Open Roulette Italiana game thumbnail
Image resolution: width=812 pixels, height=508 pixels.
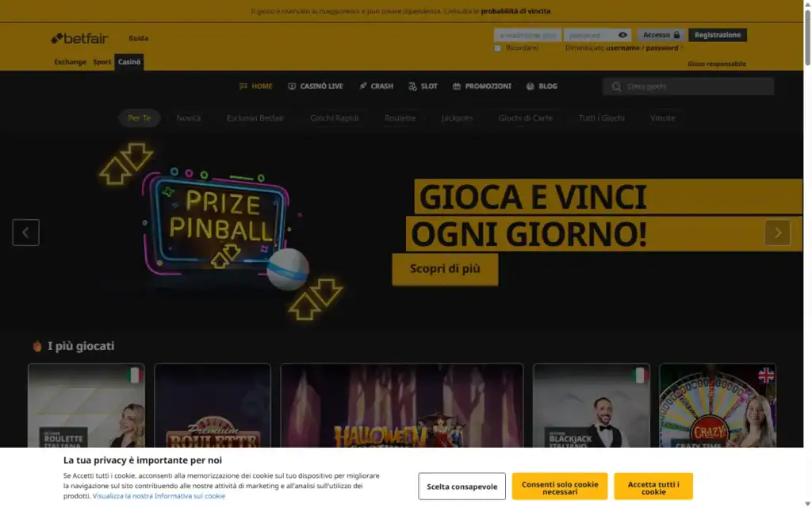pyautogui.click(x=86, y=406)
